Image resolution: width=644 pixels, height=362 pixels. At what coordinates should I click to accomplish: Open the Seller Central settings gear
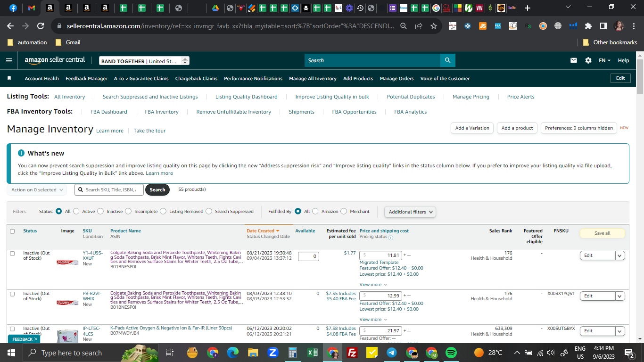[x=588, y=60]
